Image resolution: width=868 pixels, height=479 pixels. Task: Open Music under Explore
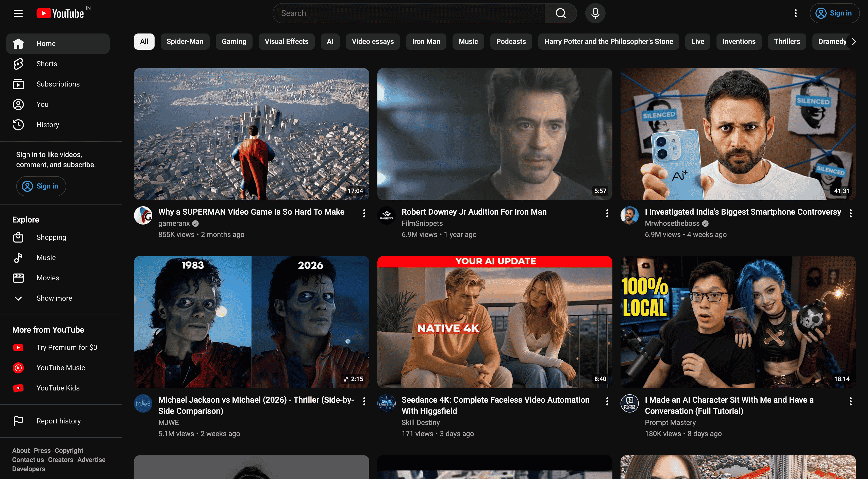click(58, 257)
